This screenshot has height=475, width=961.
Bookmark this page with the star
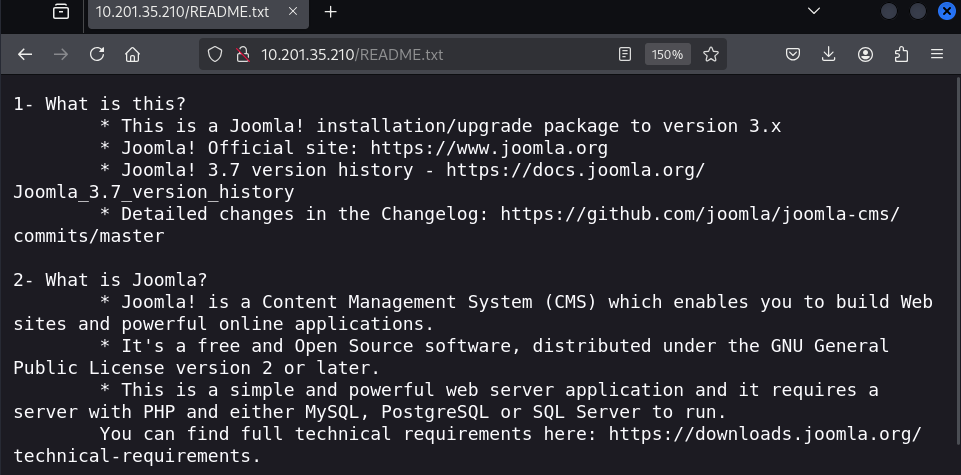tap(711, 55)
